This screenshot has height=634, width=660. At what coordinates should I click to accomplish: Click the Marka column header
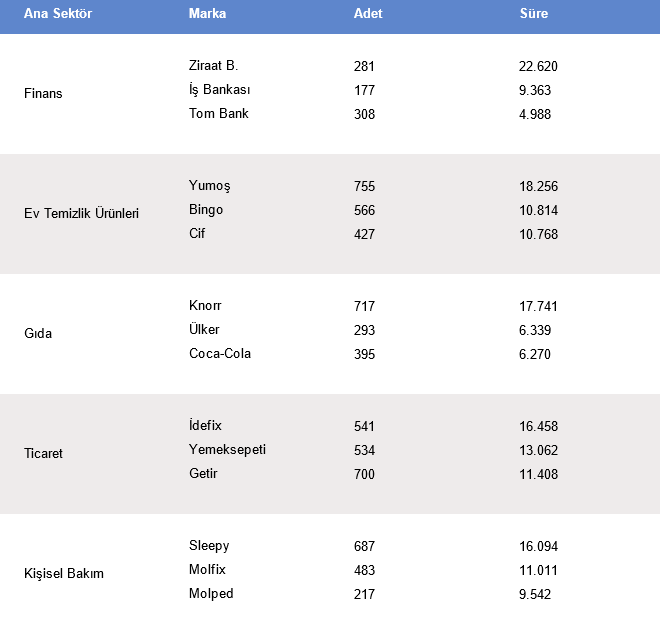tap(207, 14)
